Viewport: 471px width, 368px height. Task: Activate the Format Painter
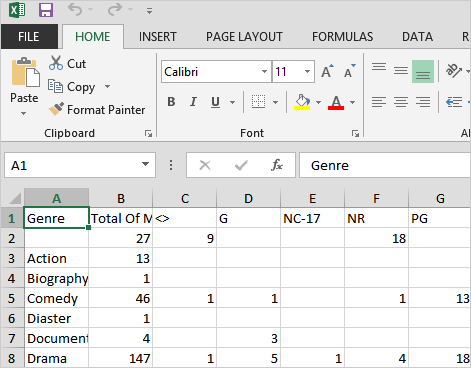[x=97, y=110]
